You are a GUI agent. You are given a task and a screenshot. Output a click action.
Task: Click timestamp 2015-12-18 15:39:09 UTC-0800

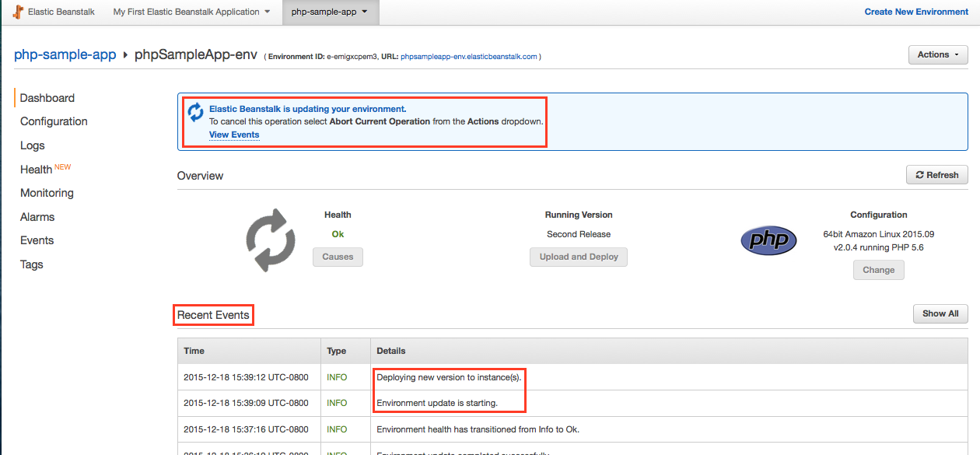click(246, 403)
